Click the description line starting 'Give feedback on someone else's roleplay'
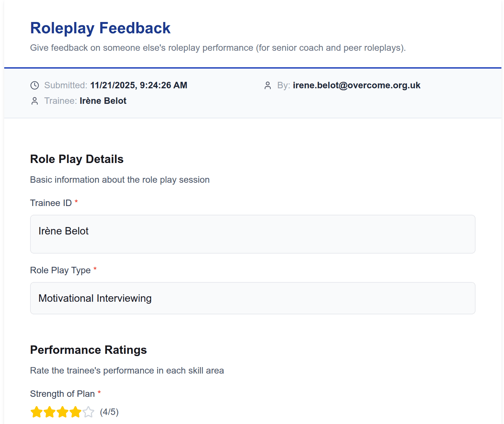This screenshot has height=424, width=504. coord(218,48)
